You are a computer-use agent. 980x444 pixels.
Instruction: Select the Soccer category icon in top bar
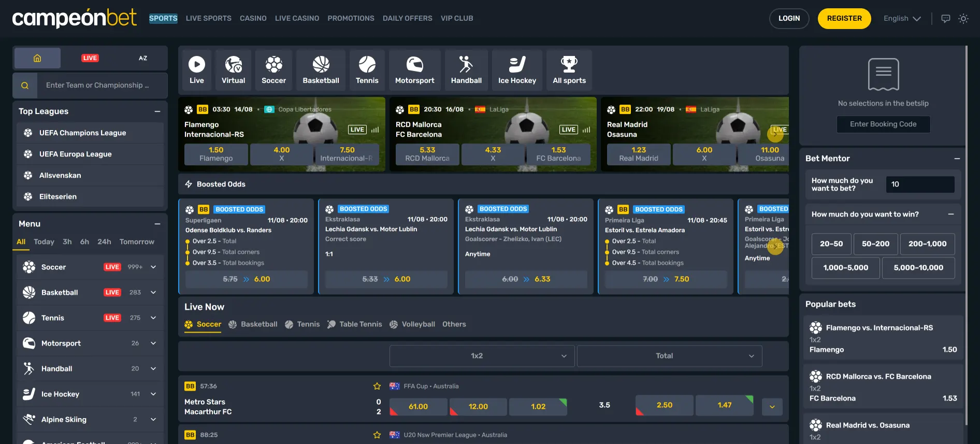pyautogui.click(x=273, y=70)
